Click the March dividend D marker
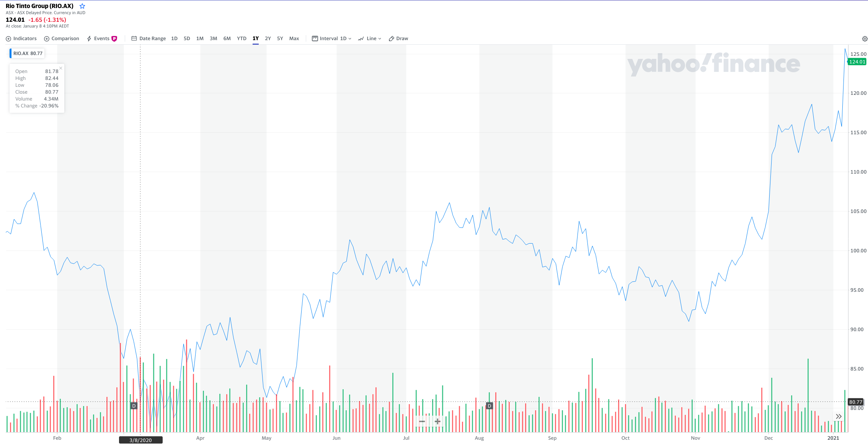The width and height of the screenshot is (868, 447). (134, 406)
